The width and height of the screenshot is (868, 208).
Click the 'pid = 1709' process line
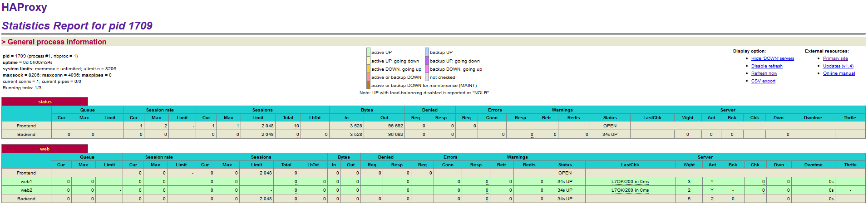point(40,56)
